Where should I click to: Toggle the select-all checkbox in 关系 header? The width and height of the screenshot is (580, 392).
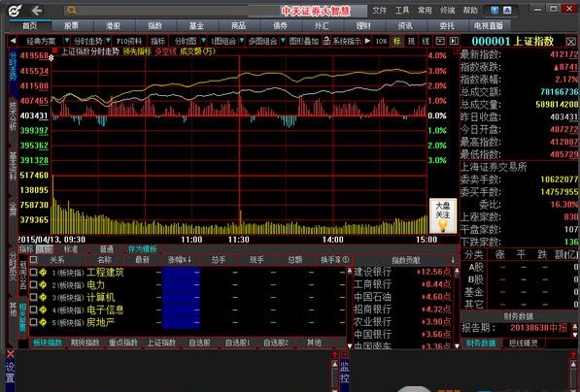click(33, 260)
